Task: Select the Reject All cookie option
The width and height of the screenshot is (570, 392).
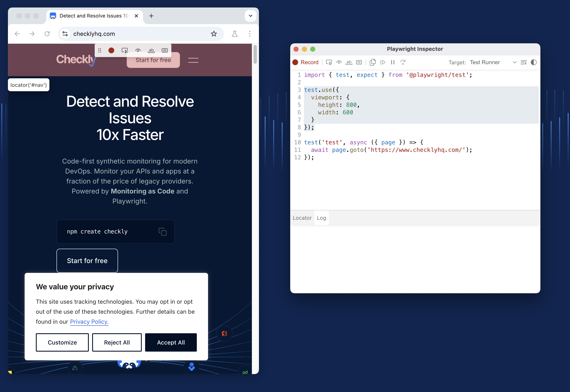Action: click(117, 342)
